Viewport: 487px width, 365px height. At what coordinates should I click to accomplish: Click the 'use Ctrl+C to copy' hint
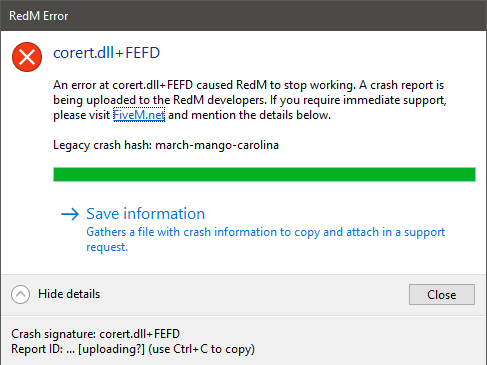click(202, 349)
